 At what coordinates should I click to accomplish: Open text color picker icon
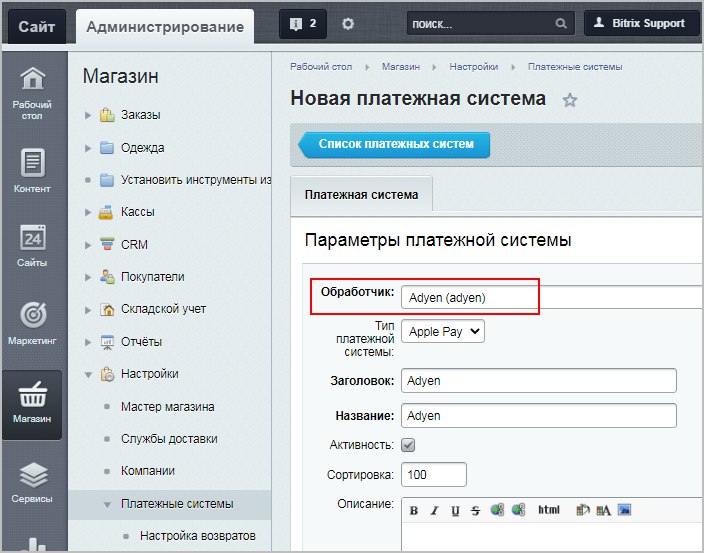tap(603, 510)
